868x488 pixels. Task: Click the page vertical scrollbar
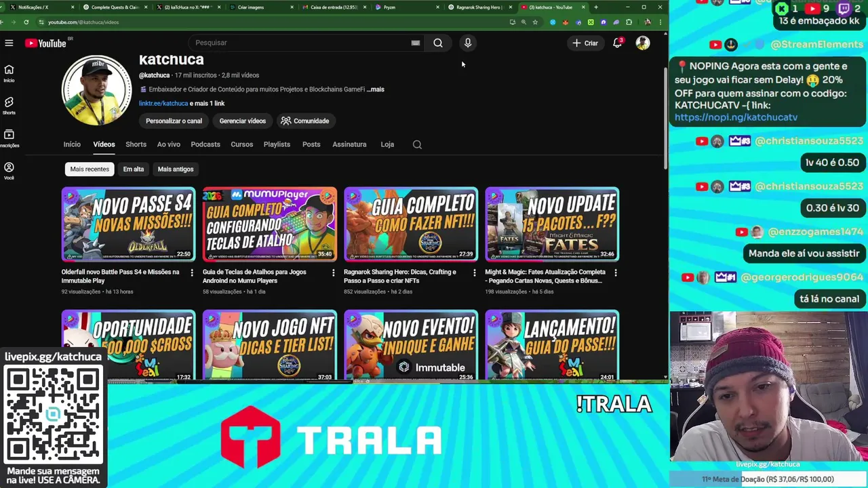click(x=665, y=119)
